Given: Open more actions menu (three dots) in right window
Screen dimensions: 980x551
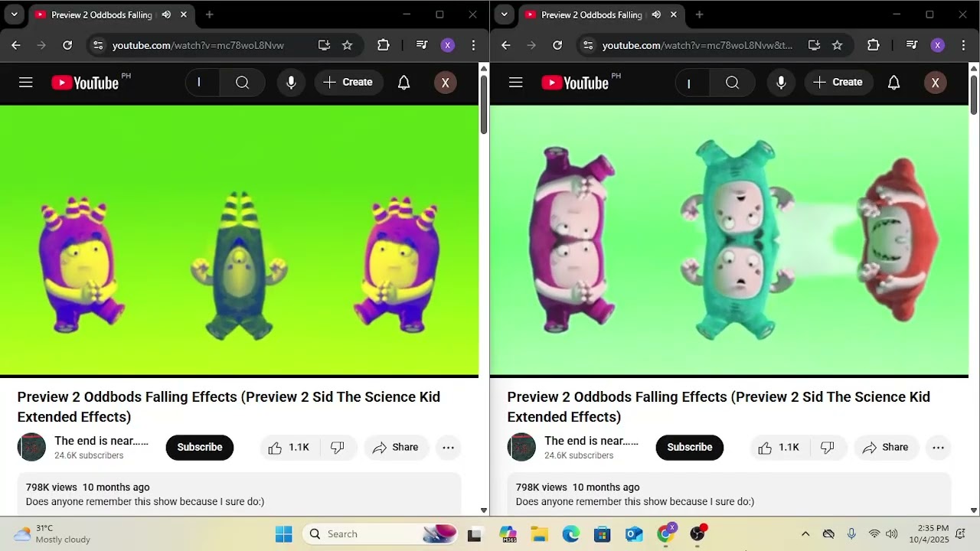Looking at the screenshot, I should click(939, 448).
